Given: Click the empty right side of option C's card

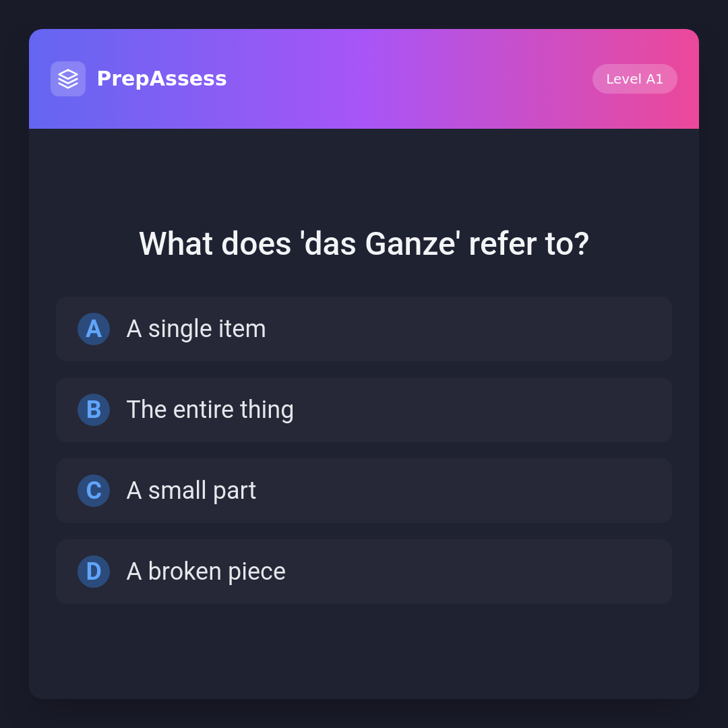Looking at the screenshot, I should point(539,491).
